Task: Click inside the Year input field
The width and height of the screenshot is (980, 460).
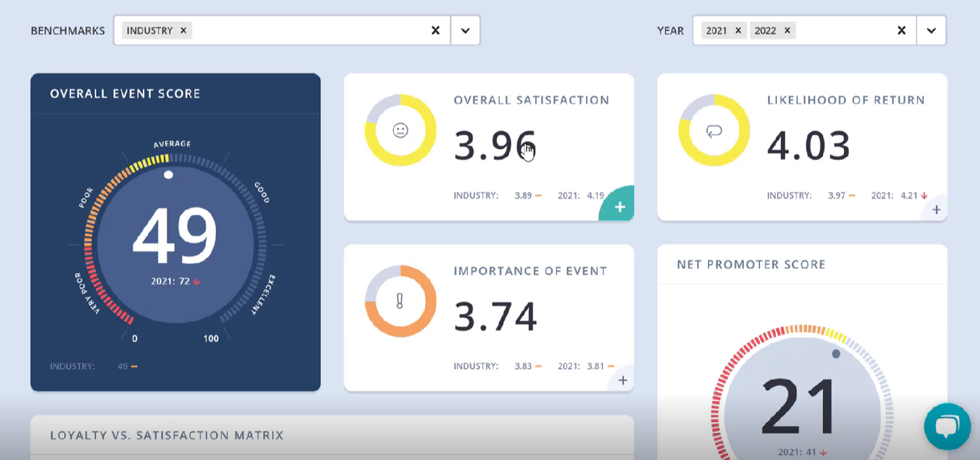Action: [x=843, y=30]
